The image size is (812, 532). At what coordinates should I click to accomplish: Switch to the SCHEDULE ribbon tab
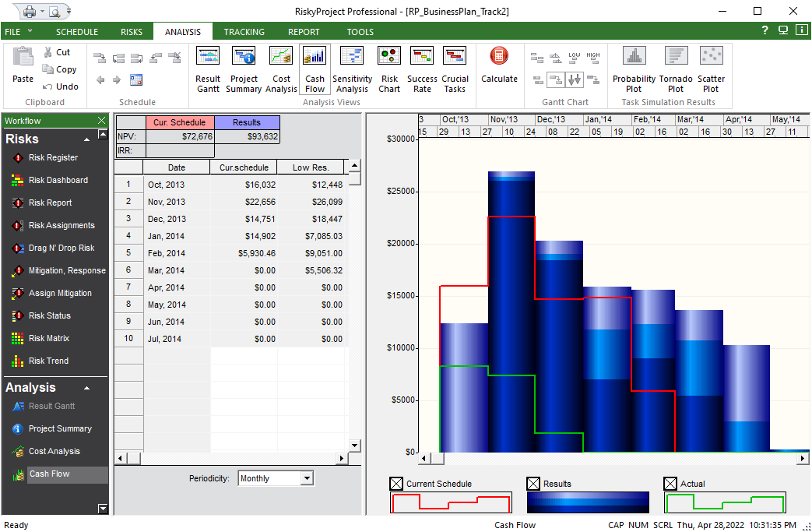[76, 32]
